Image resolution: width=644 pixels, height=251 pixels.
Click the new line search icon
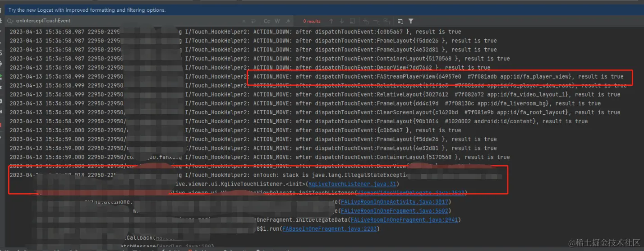click(254, 21)
